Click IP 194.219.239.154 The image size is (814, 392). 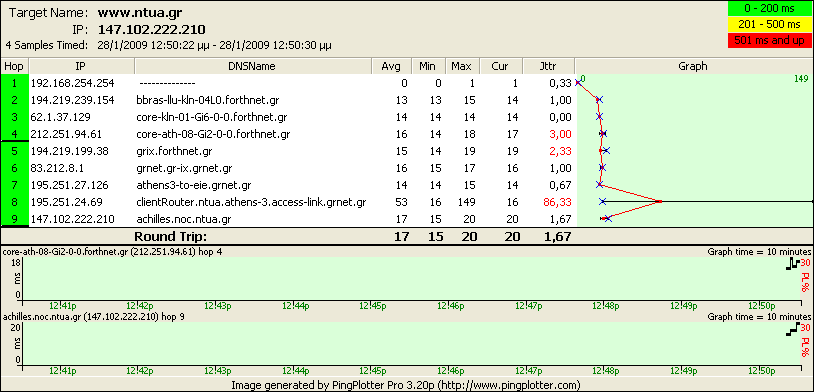point(72,100)
